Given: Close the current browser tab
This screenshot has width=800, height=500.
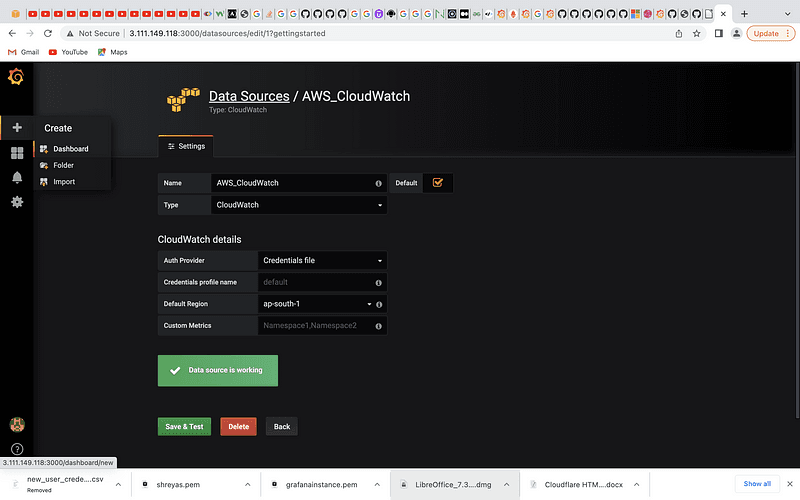Looking at the screenshot, I should [x=723, y=14].
